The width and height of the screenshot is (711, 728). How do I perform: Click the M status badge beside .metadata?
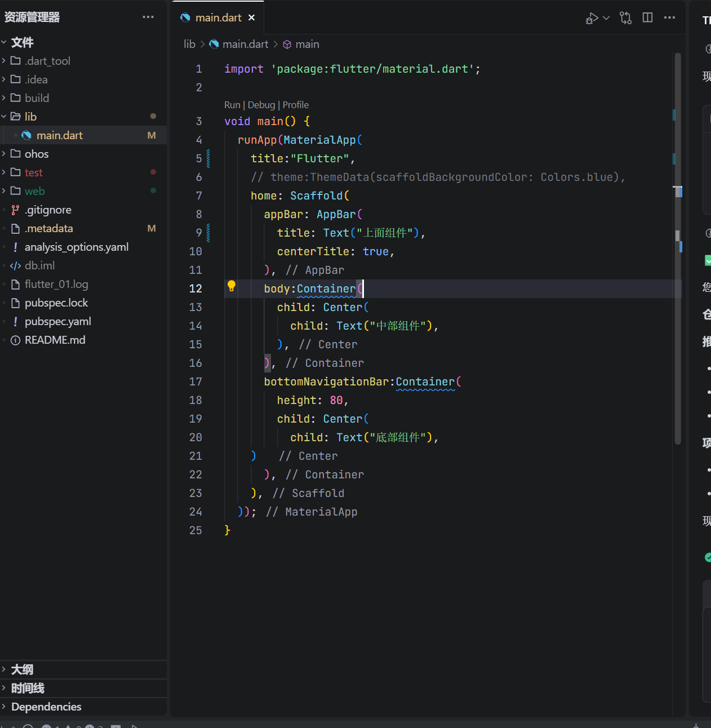pyautogui.click(x=152, y=228)
